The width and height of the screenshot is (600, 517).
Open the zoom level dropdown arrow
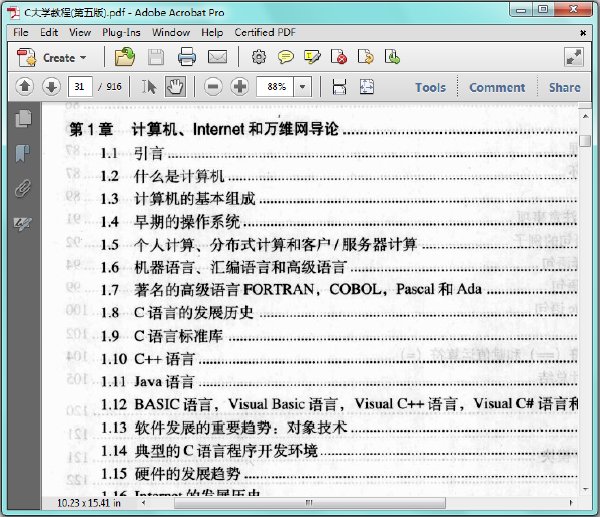click(303, 87)
